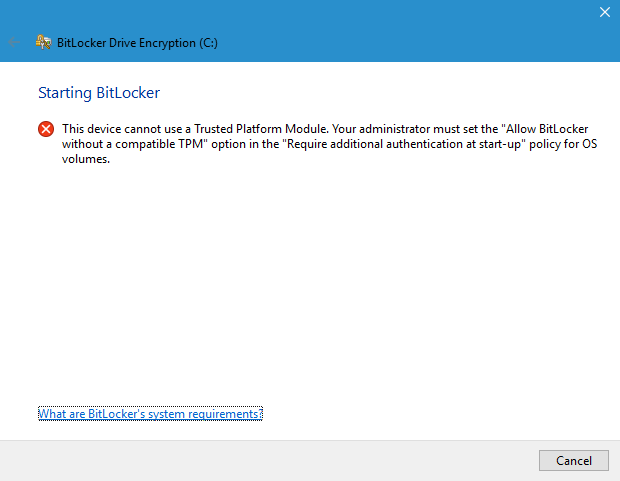Close the BitLocker Drive Encryption window

pos(605,12)
